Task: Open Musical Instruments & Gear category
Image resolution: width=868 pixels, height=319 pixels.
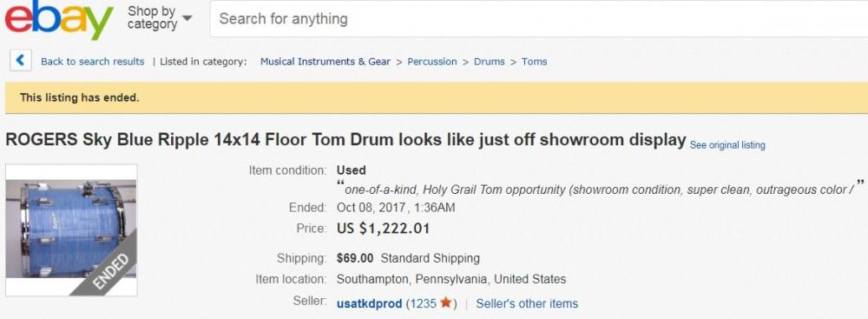Action: (325, 62)
